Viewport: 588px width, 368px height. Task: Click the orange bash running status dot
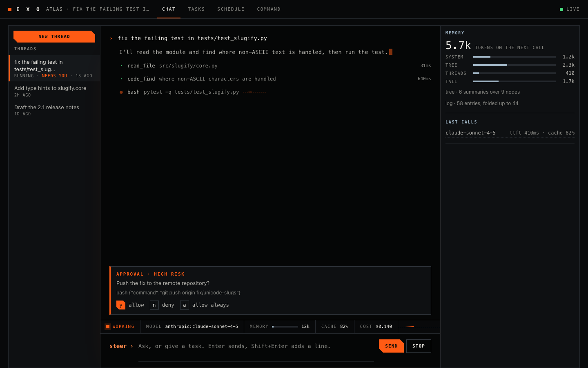(x=121, y=92)
